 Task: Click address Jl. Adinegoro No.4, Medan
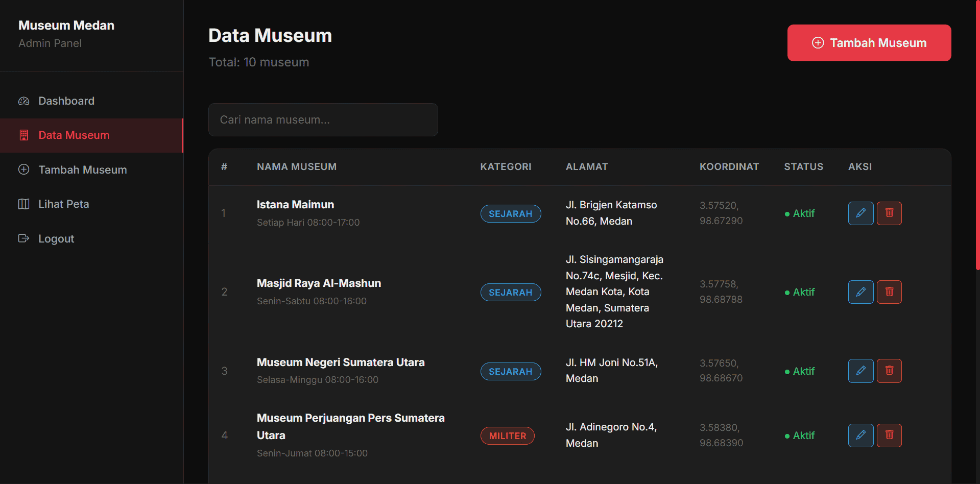pyautogui.click(x=611, y=435)
